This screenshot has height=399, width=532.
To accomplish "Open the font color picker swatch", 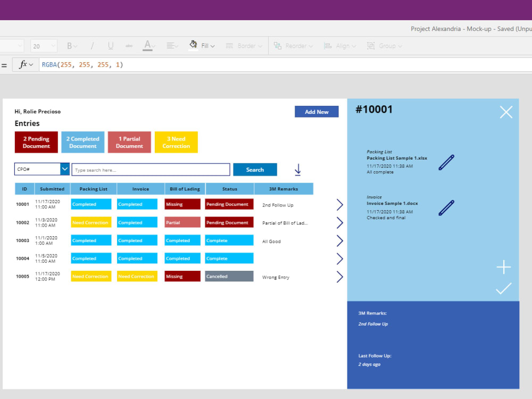I will [x=148, y=45].
